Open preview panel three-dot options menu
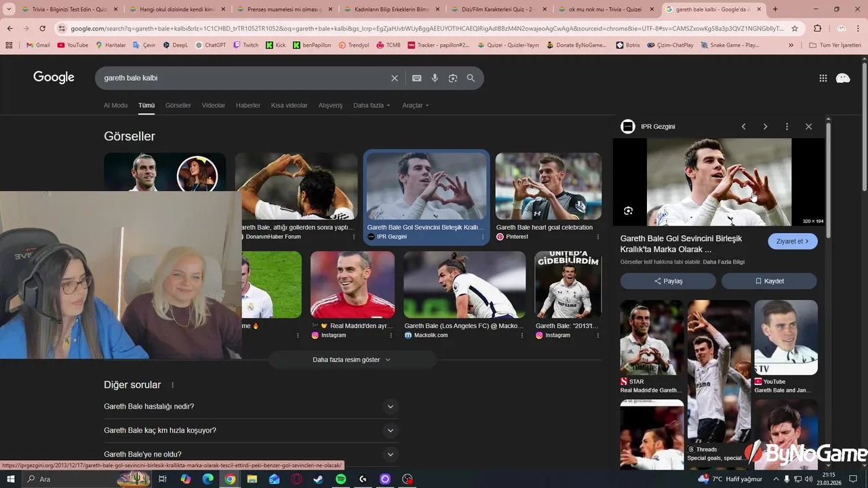The width and height of the screenshot is (868, 488). click(787, 127)
